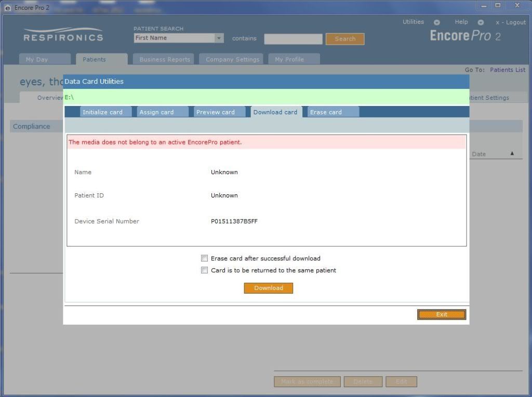
Task: Click the Encore Pro 2 window icon
Action: pyautogui.click(x=7, y=7)
